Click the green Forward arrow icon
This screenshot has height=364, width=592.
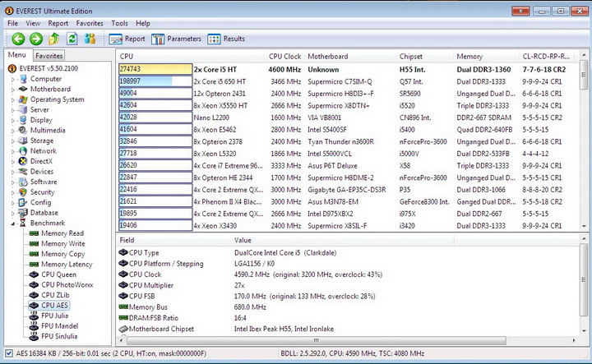tap(36, 39)
